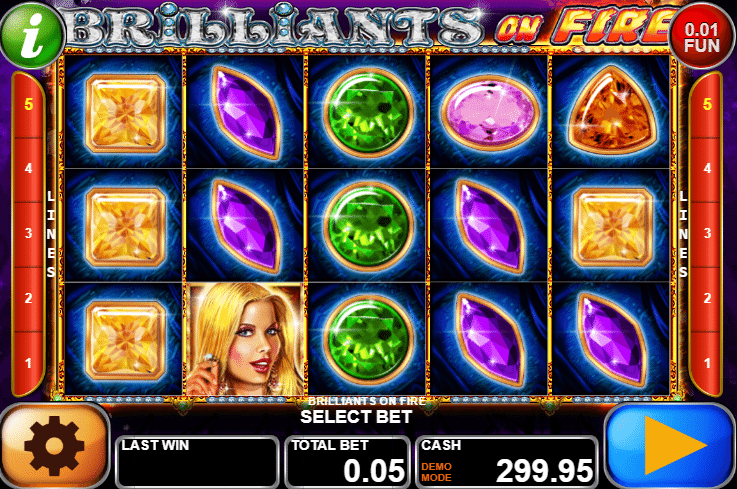Choose 2 lines on right lines bar
The image size is (737, 489).
[x=707, y=298]
